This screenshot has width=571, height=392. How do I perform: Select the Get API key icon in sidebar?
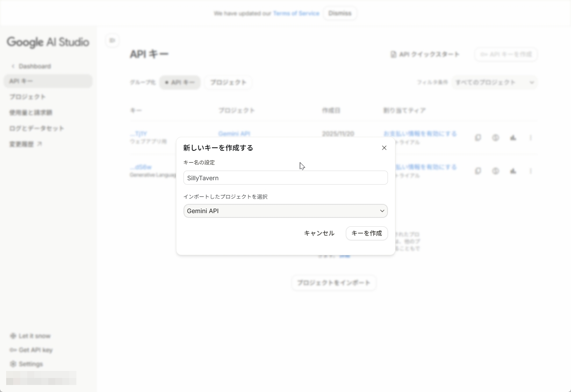tap(12, 350)
